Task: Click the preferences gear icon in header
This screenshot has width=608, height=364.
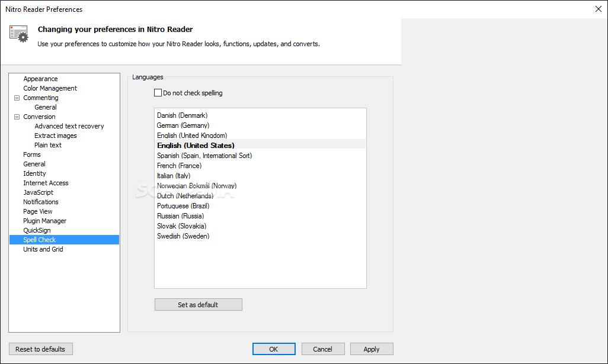Action: pos(19,33)
